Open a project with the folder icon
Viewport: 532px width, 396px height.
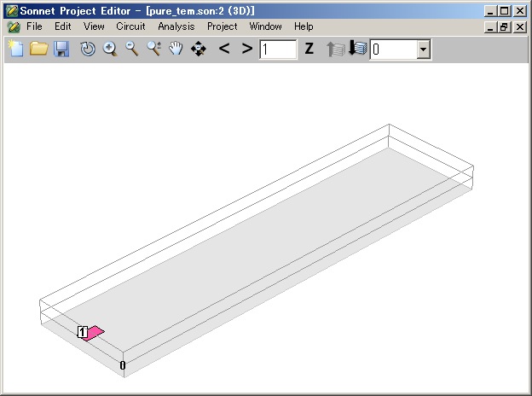point(38,49)
